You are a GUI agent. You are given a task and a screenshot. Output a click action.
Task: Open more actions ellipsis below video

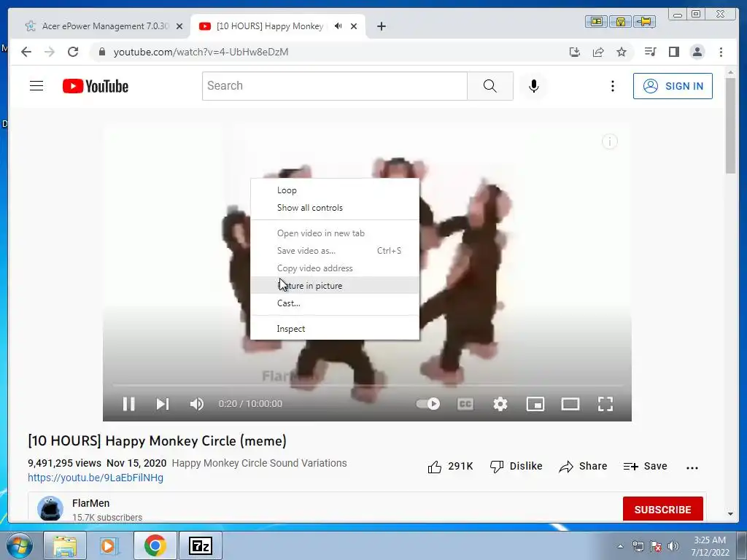(x=692, y=467)
